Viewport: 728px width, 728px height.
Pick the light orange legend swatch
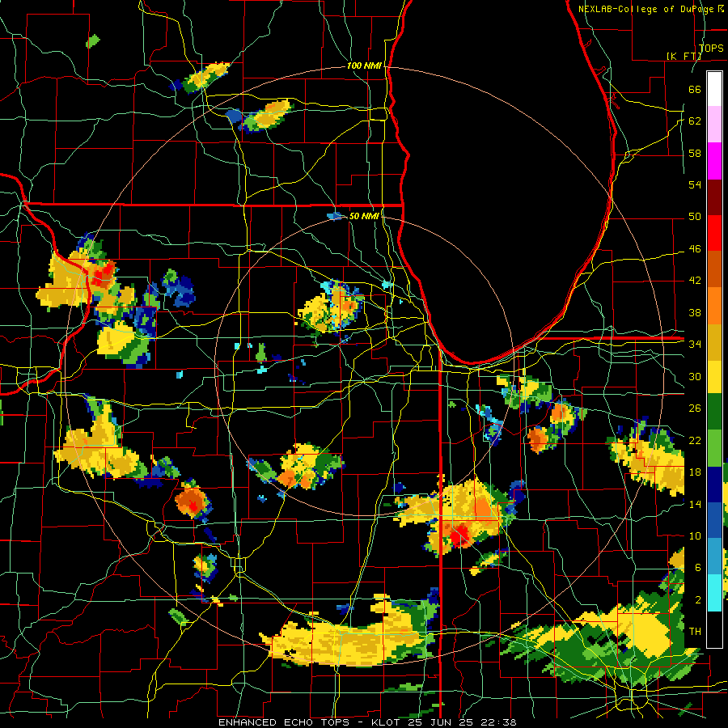[x=714, y=305]
